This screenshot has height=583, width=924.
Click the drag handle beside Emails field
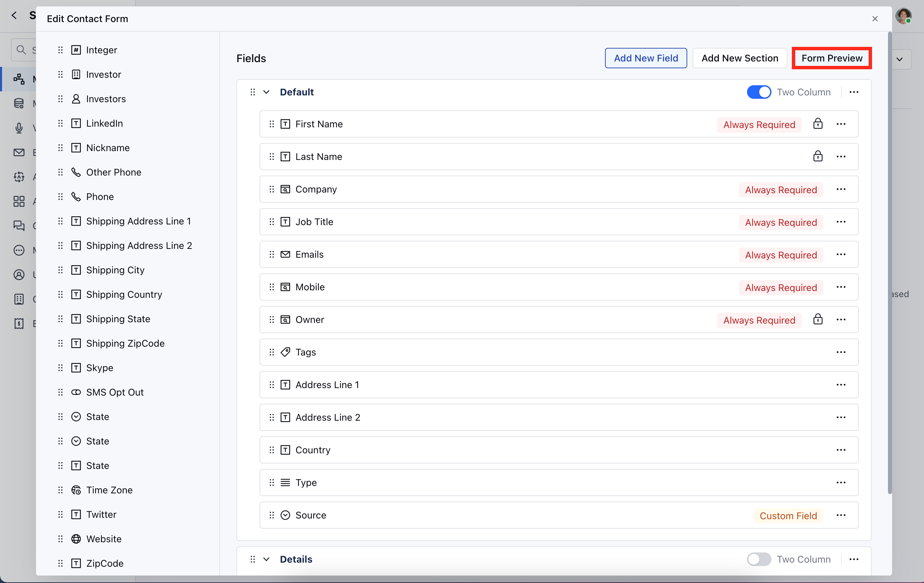click(x=272, y=254)
